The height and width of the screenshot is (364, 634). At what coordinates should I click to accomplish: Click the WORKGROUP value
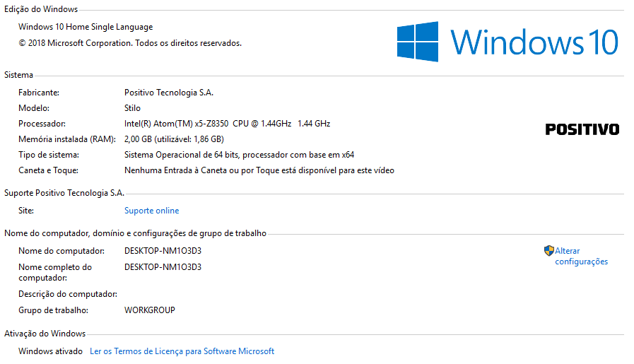point(150,310)
